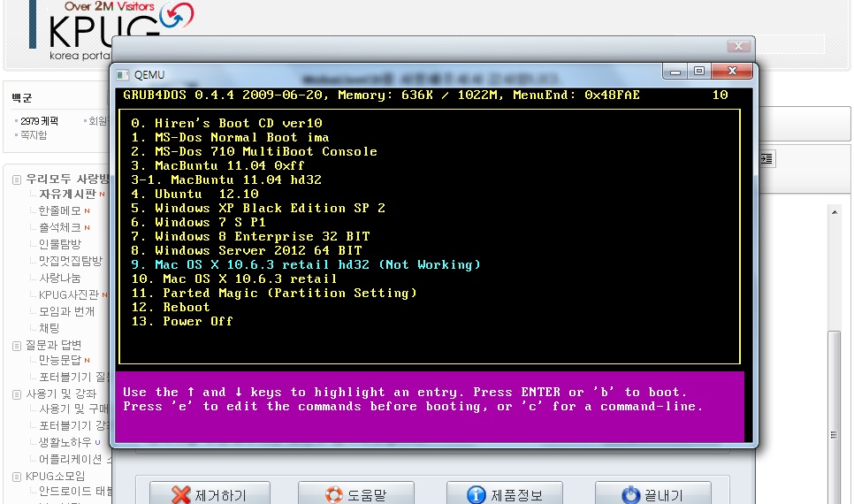Click the page scrollbar thumb grip
Image resolution: width=854 pixels, height=504 pixels.
[x=834, y=434]
